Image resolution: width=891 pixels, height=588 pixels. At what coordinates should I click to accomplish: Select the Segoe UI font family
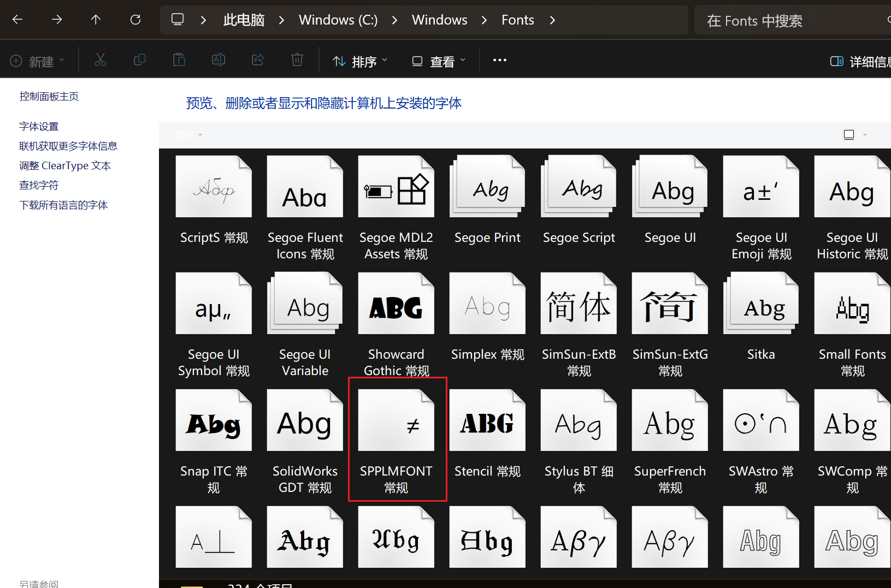(670, 200)
